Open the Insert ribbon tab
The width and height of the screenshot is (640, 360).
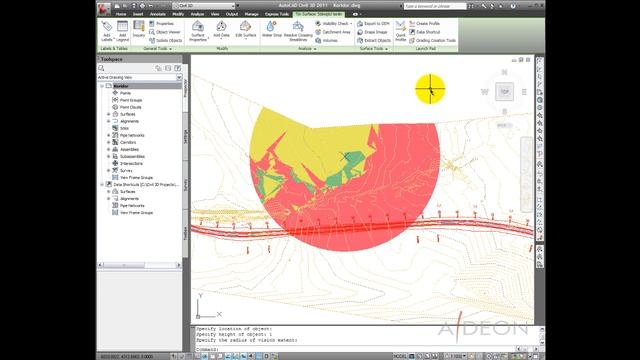click(x=138, y=14)
